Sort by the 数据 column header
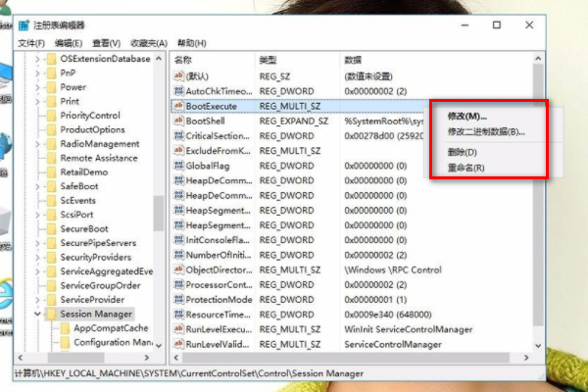 point(353,60)
